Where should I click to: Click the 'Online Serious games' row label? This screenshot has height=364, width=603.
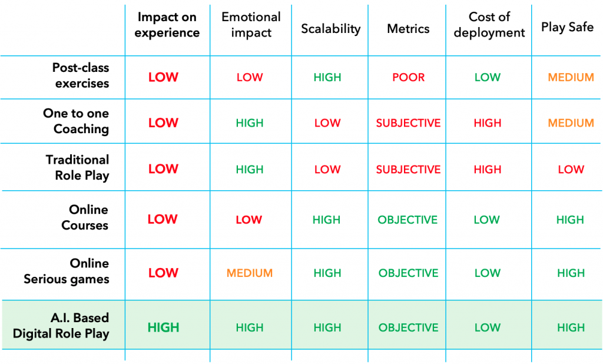[x=67, y=272]
